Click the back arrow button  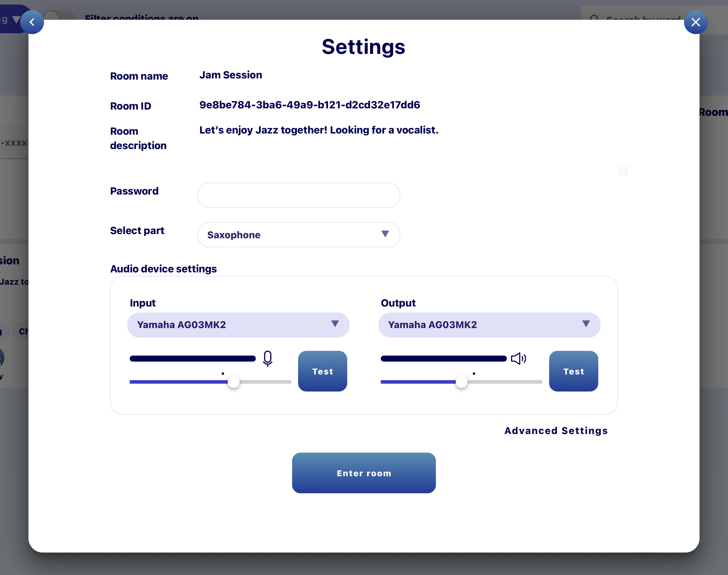[32, 22]
